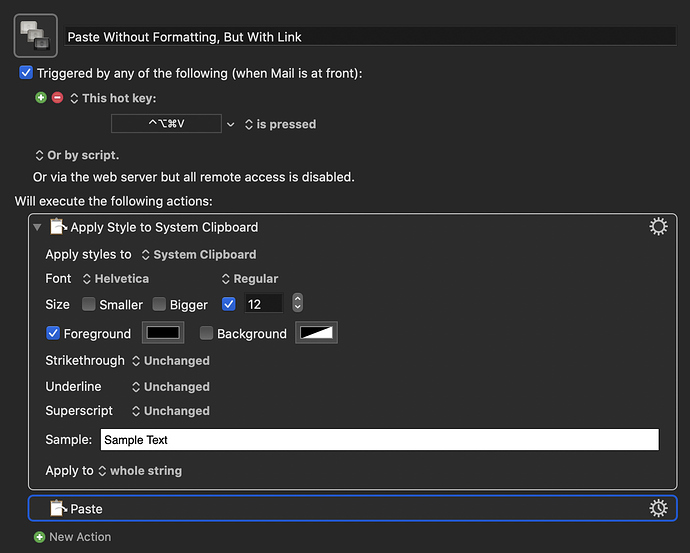The height and width of the screenshot is (553, 690).
Task: Enable the Background color checkbox
Action: [x=206, y=333]
